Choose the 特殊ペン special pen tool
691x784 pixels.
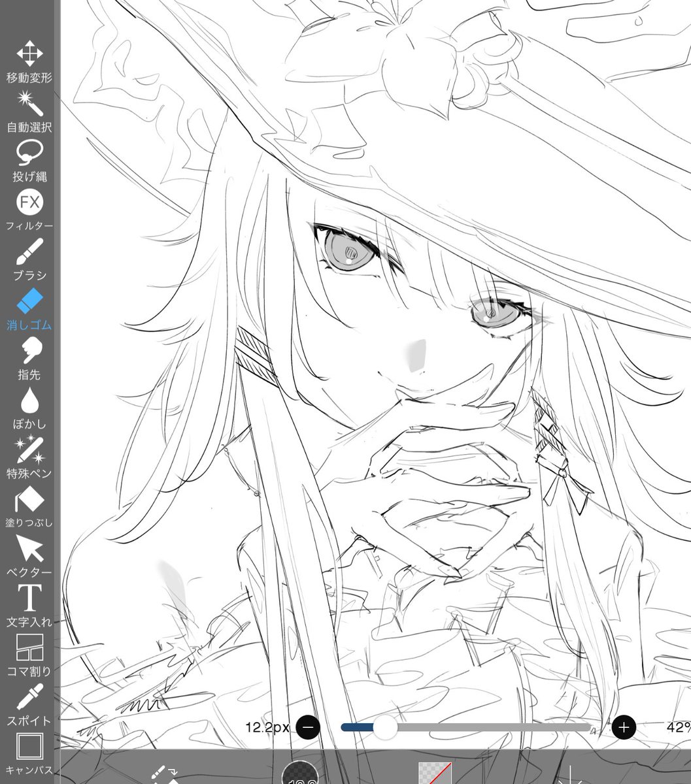pyautogui.click(x=29, y=458)
